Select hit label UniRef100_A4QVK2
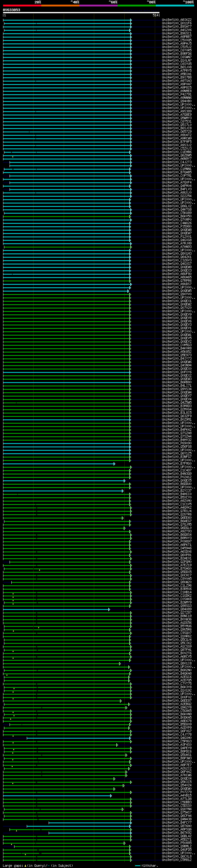The width and height of the screenshot is (197, 868). (x=177, y=508)
